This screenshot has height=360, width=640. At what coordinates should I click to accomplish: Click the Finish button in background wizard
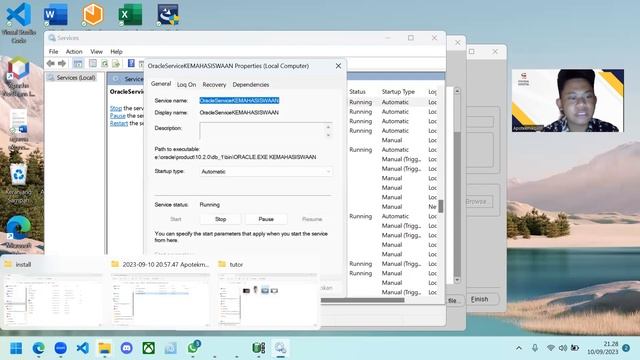tap(479, 299)
